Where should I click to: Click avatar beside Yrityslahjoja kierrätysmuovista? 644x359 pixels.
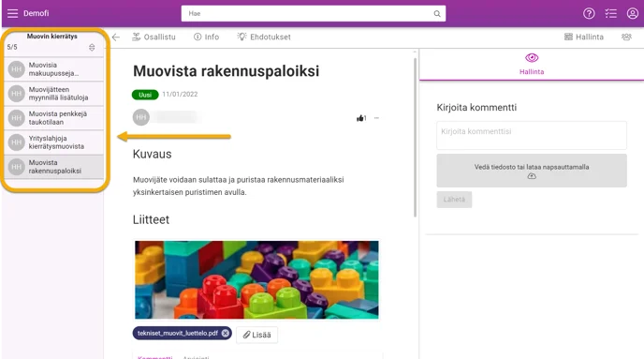point(17,142)
